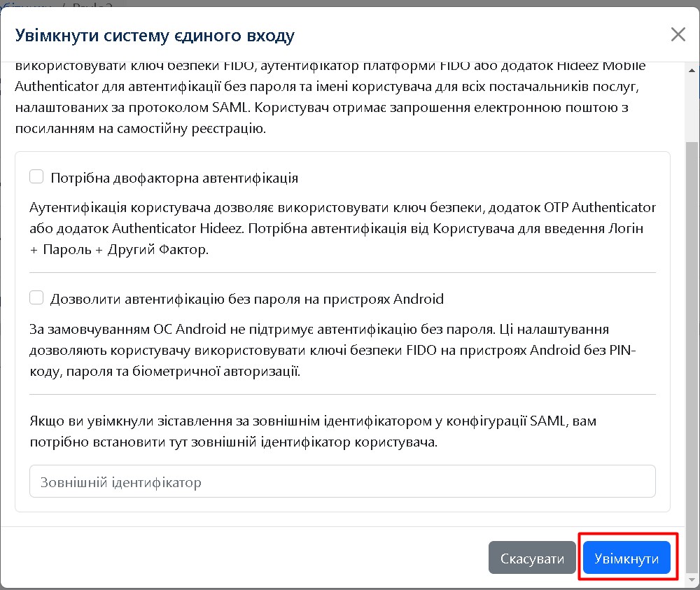This screenshot has width=700, height=590.
Task: Click the two-factor description paragraph
Action: tap(342, 229)
